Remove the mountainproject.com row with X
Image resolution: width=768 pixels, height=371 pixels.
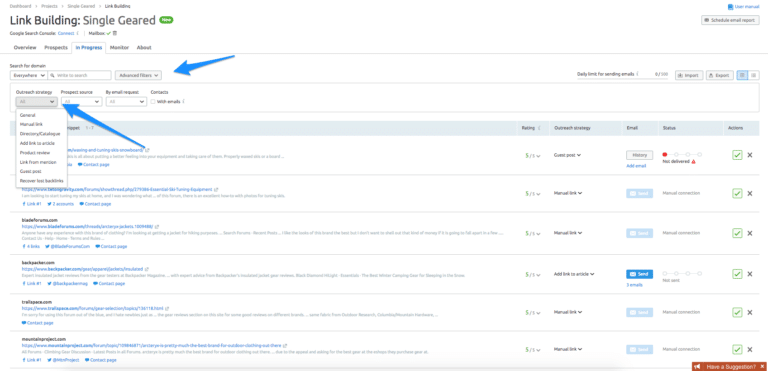coord(750,349)
